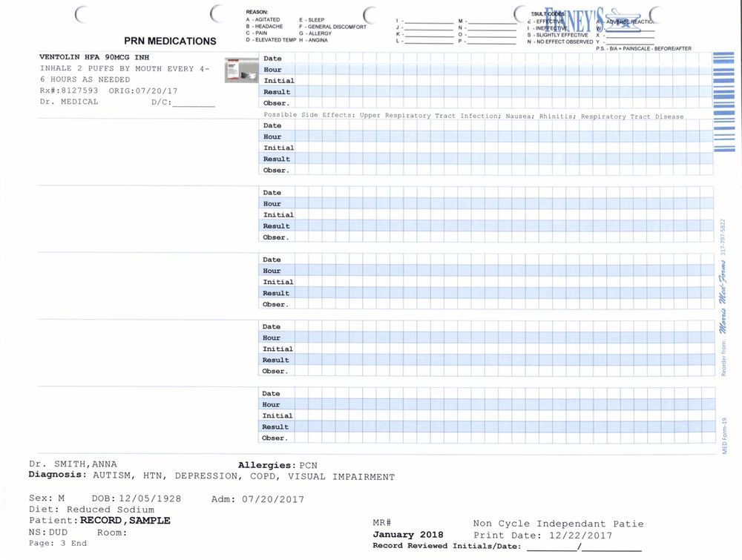Click the PAINSCALE - BEFORE/AFTER note
Screen dimensions: 742x560
coord(643,48)
